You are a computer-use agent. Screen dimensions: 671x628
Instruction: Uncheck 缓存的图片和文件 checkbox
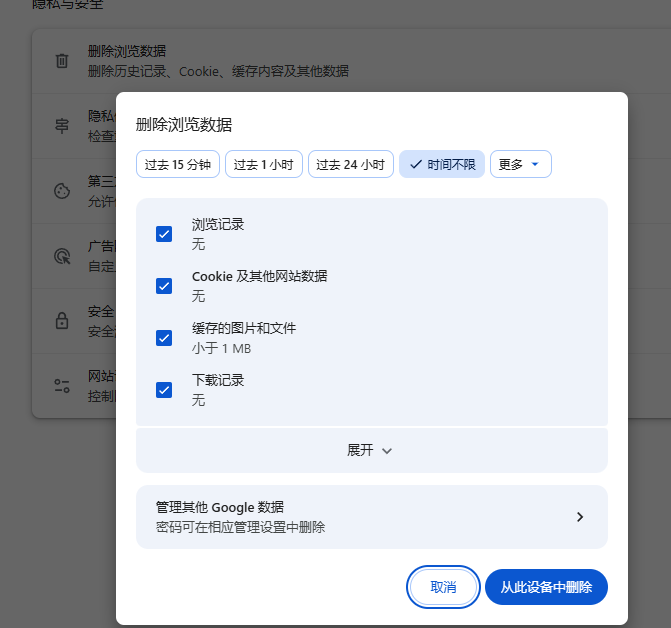(x=164, y=338)
